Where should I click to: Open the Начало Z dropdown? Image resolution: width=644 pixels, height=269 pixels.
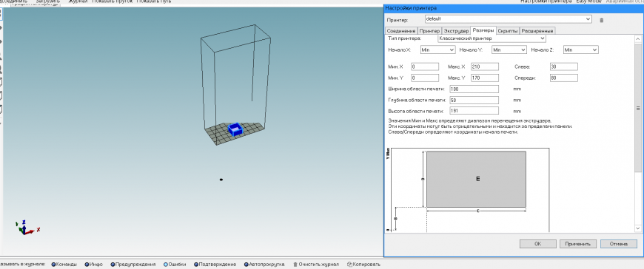pos(580,50)
